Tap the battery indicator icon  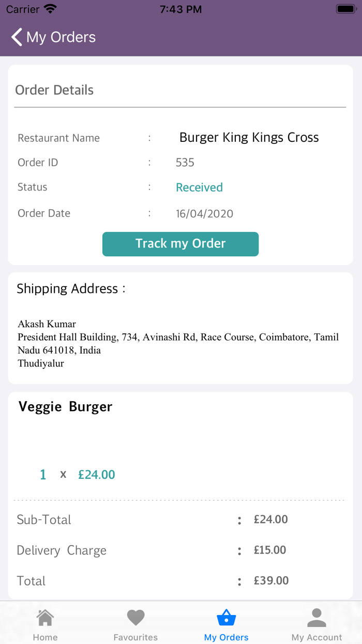tap(345, 9)
